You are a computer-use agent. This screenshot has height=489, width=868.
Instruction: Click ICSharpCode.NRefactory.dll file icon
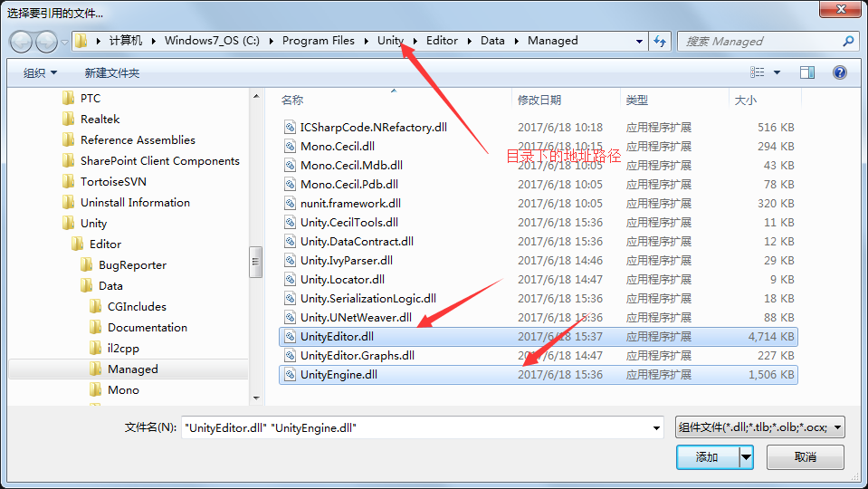(x=290, y=128)
